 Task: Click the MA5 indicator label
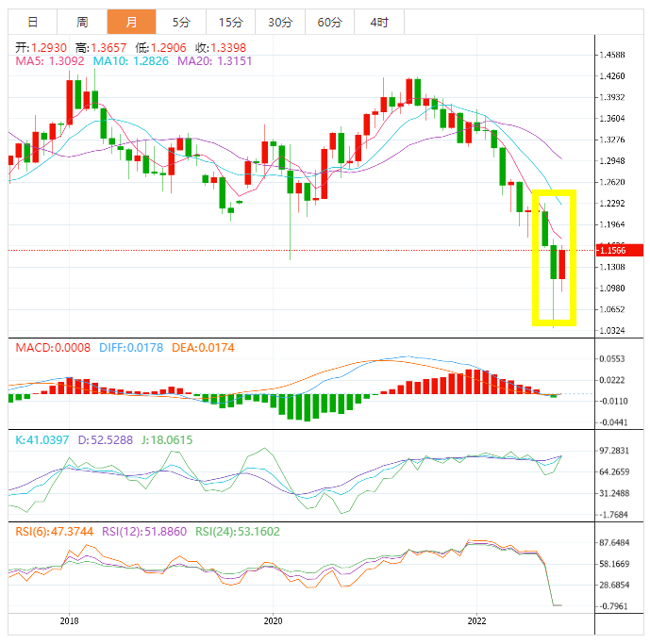tap(50, 61)
